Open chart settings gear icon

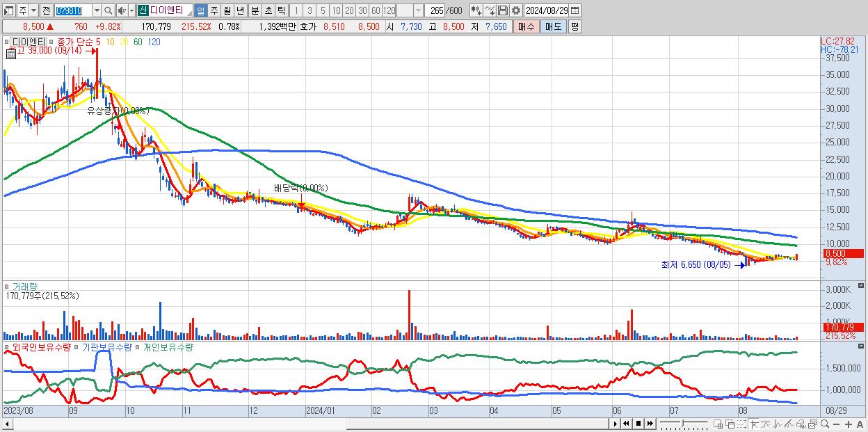pyautogui.click(x=516, y=10)
